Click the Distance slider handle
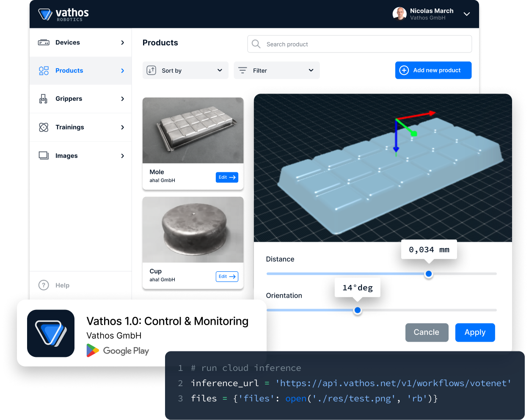The width and height of the screenshot is (529, 420). (x=429, y=274)
